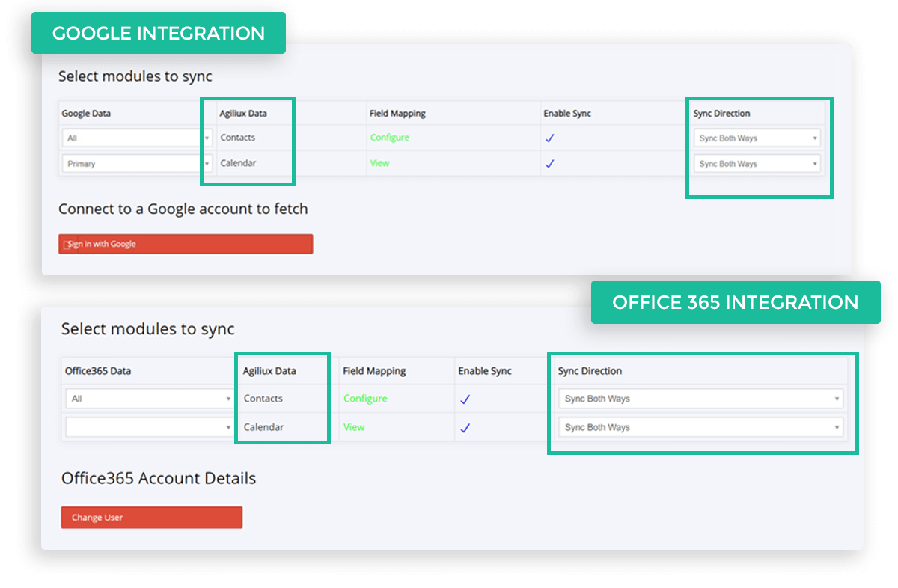Click the red Sign in with Google button
This screenshot has height=588, width=898.
[x=186, y=244]
